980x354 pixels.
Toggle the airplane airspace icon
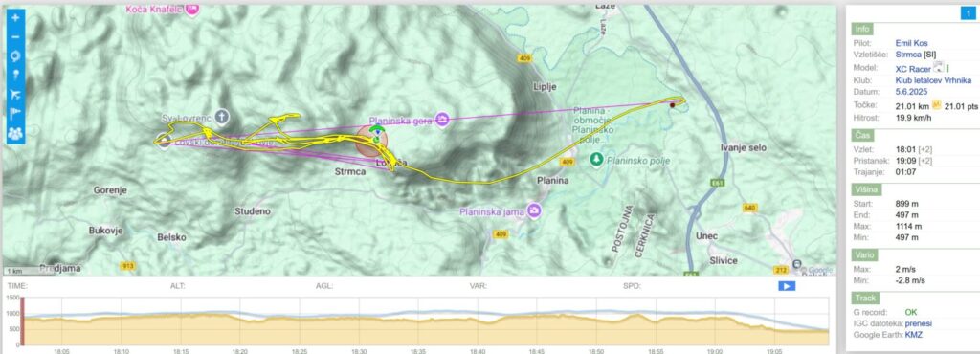point(15,95)
